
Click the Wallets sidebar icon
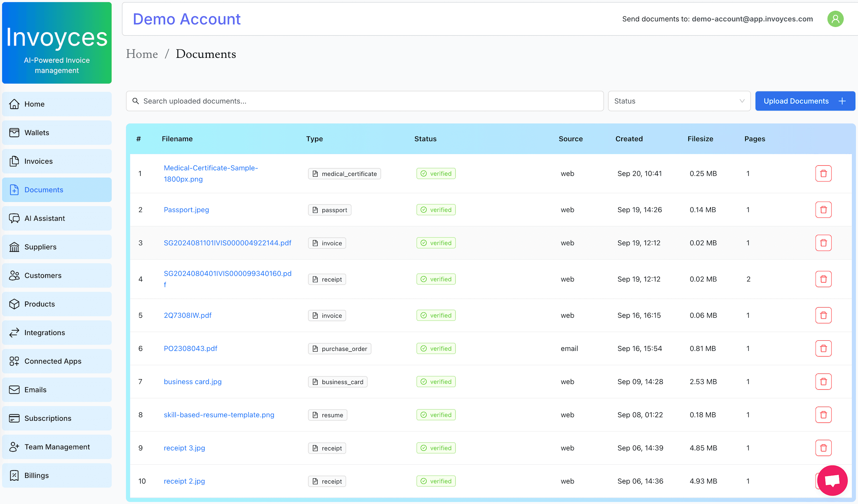coord(14,132)
